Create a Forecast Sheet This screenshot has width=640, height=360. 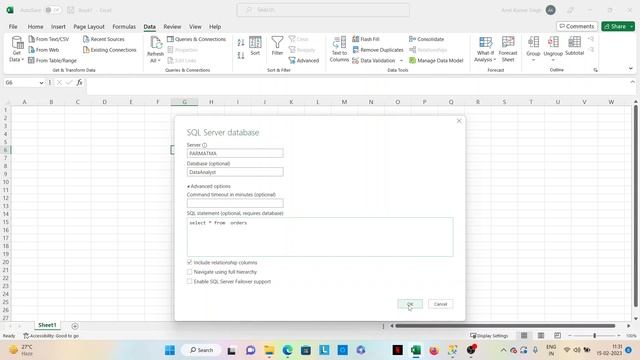508,49
